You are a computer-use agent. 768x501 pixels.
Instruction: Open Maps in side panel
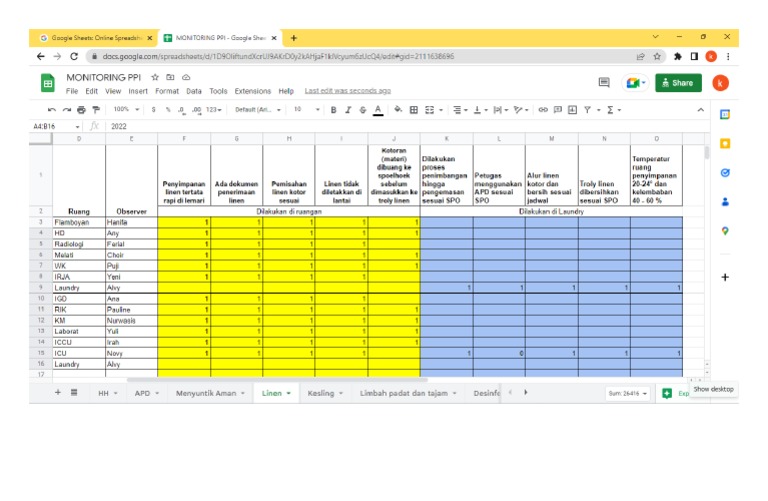click(725, 231)
